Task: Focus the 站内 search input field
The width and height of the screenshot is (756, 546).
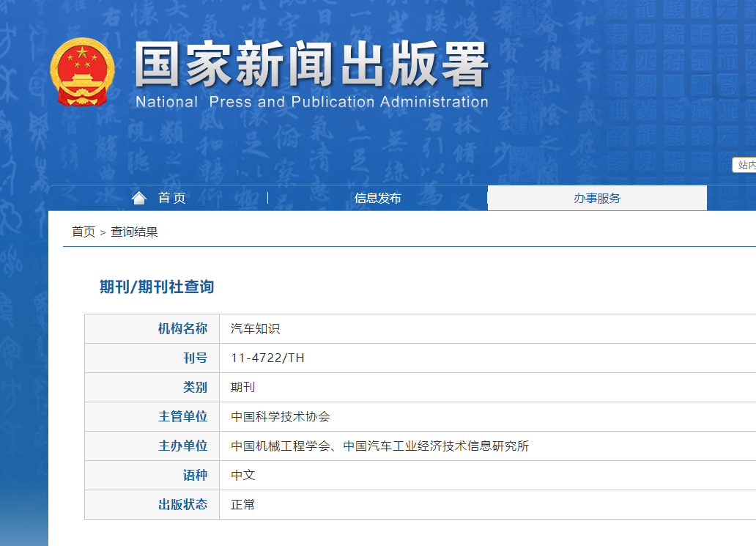Action: 744,165
